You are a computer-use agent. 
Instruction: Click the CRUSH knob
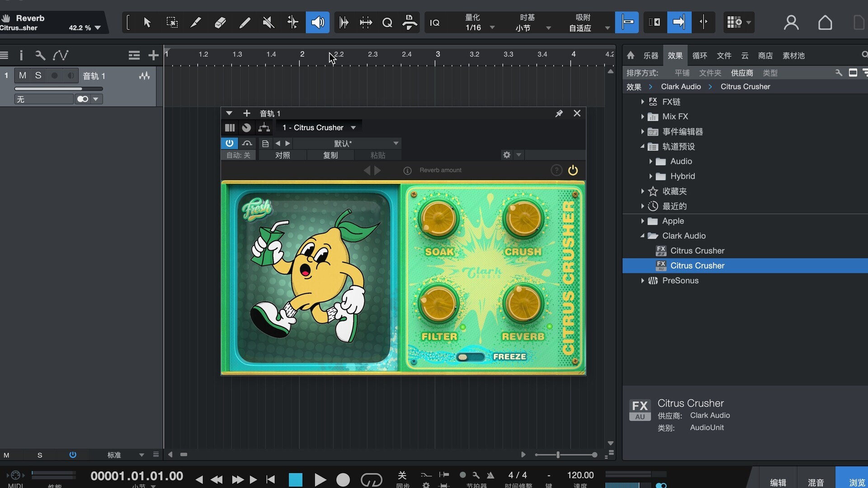(x=523, y=219)
